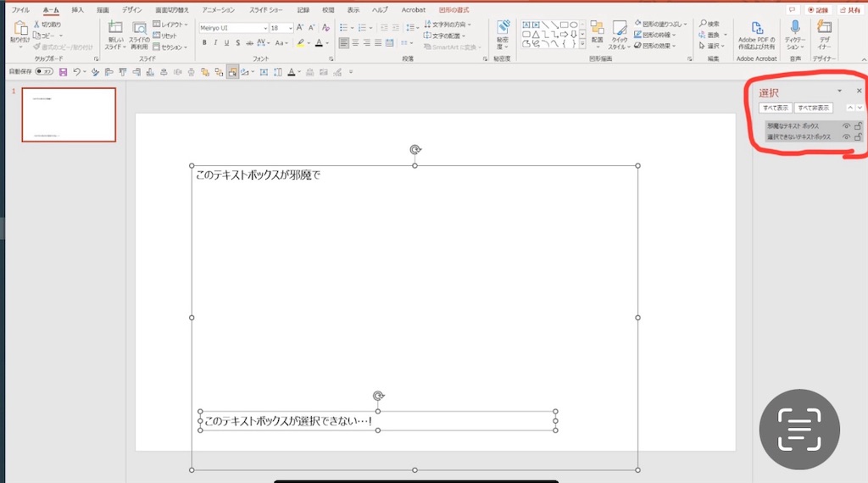Image resolution: width=868 pixels, height=483 pixels.
Task: Open the 選択 pane options arrow
Action: tap(840, 91)
